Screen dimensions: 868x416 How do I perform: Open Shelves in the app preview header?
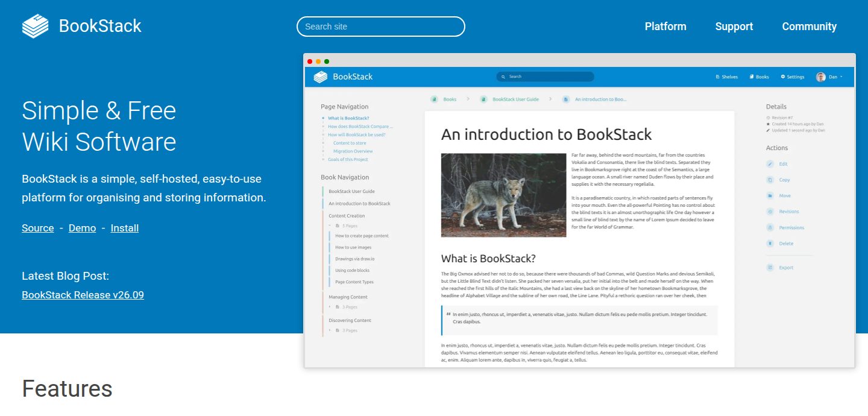[727, 77]
